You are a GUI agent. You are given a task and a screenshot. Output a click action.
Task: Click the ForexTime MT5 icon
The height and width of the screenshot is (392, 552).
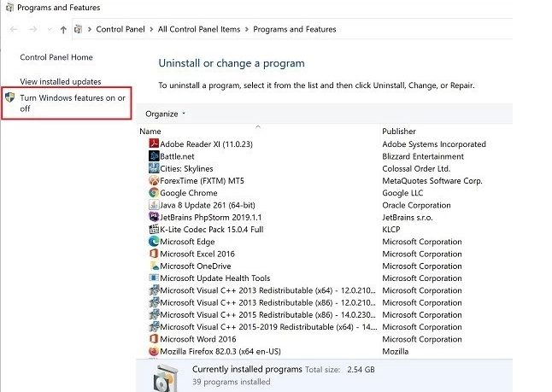click(154, 180)
